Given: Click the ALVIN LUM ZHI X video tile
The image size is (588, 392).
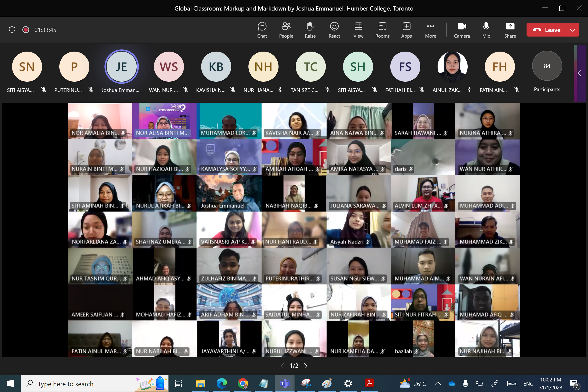Looking at the screenshot, I should coord(423,193).
